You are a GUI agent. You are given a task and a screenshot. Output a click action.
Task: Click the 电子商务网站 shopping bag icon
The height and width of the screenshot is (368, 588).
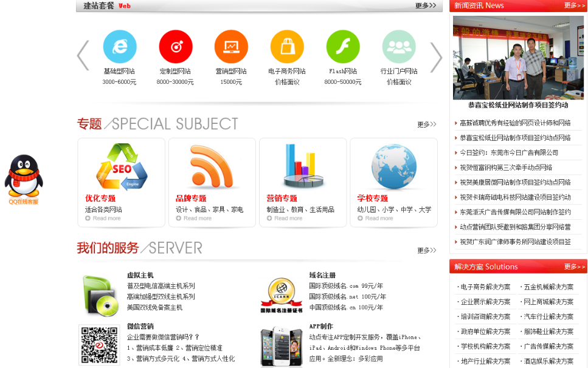[x=287, y=47]
